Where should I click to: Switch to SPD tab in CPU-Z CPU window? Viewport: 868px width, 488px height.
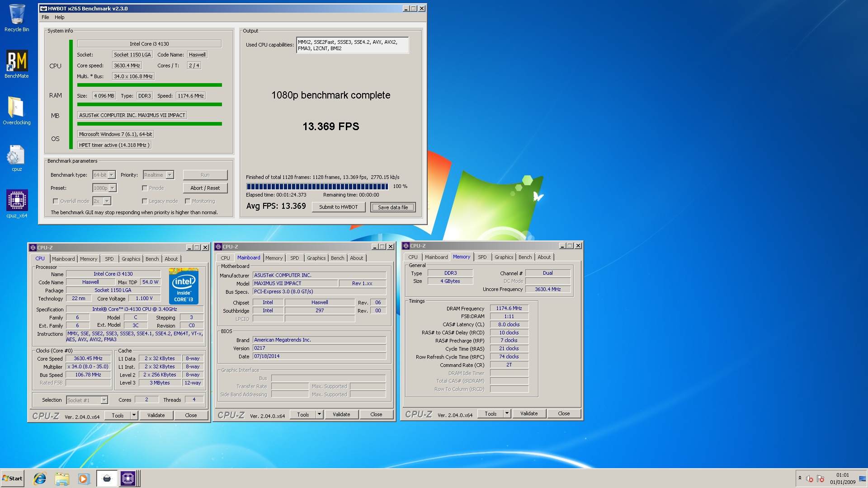[x=109, y=259]
